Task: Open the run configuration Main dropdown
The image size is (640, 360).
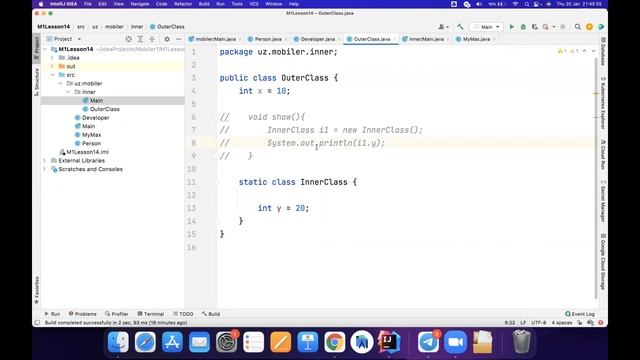Action: pyautogui.click(x=486, y=27)
